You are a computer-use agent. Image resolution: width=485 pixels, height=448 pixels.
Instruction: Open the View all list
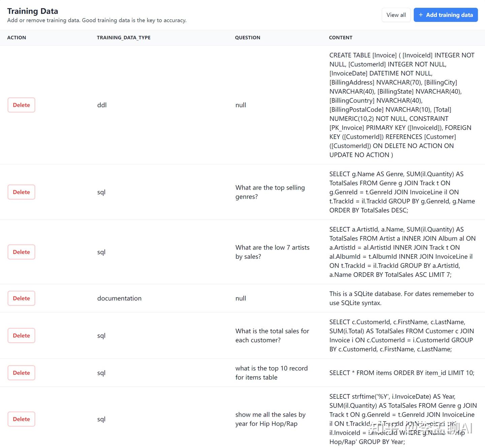pos(396,15)
